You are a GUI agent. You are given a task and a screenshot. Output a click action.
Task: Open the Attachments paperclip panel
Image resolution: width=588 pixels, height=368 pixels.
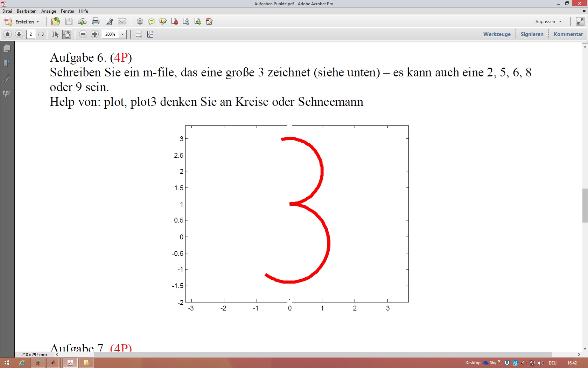(7, 79)
